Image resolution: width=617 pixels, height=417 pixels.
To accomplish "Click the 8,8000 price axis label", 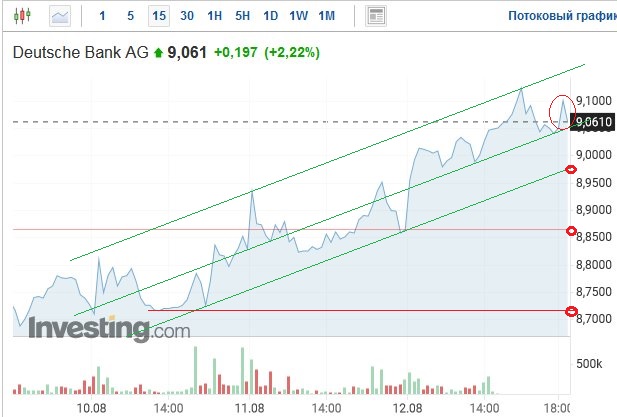I will (x=594, y=264).
